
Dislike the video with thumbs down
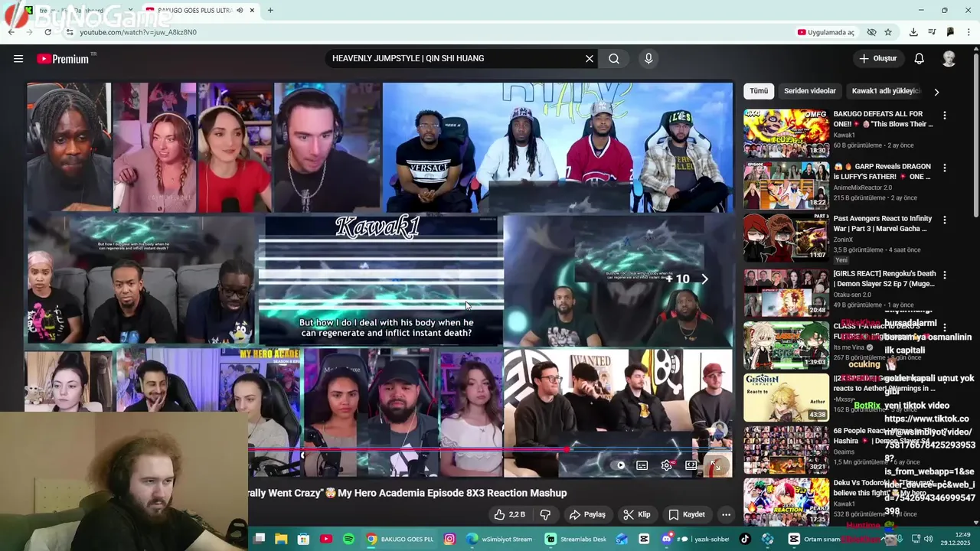(x=545, y=514)
